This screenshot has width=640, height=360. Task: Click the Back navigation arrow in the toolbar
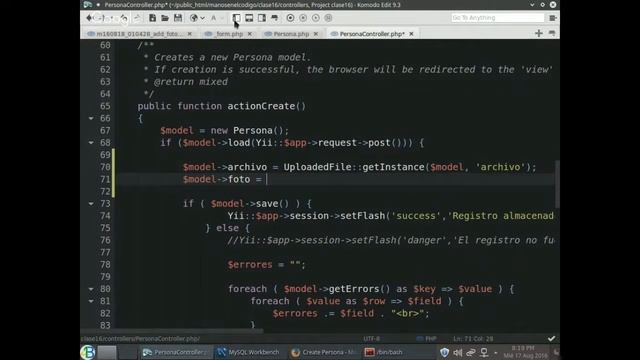[89, 18]
